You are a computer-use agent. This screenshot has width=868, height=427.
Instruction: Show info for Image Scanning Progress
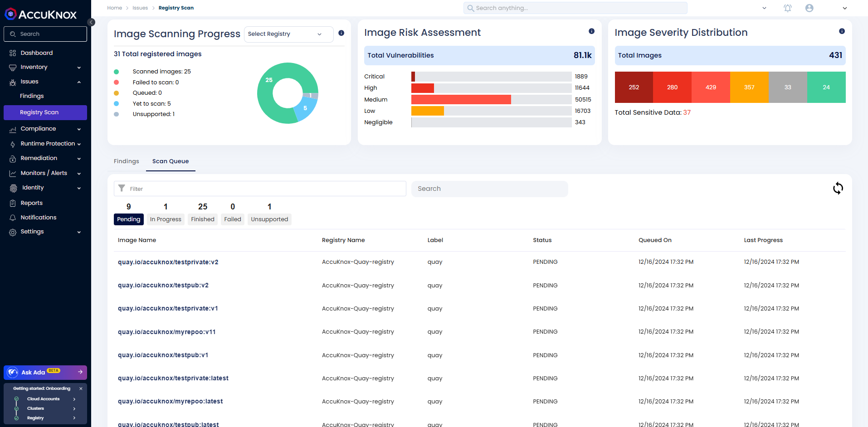coord(341,33)
